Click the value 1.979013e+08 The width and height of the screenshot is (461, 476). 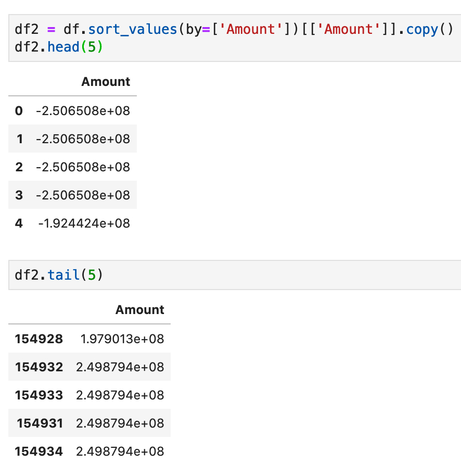[x=122, y=339]
